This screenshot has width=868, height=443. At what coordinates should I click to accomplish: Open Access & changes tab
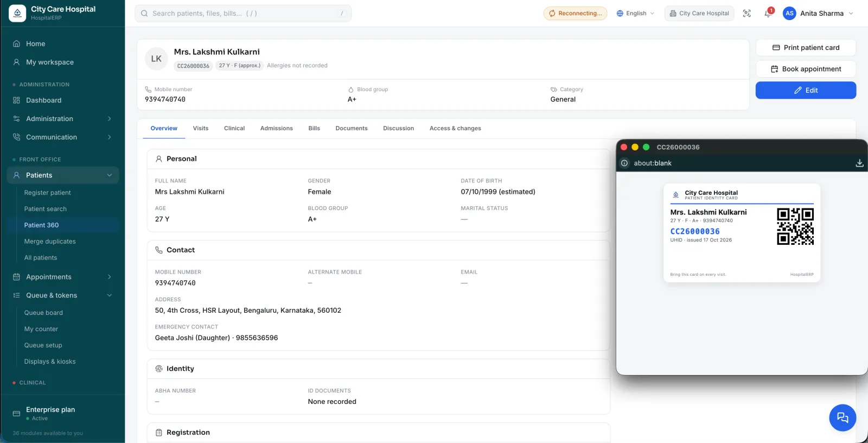tap(455, 129)
